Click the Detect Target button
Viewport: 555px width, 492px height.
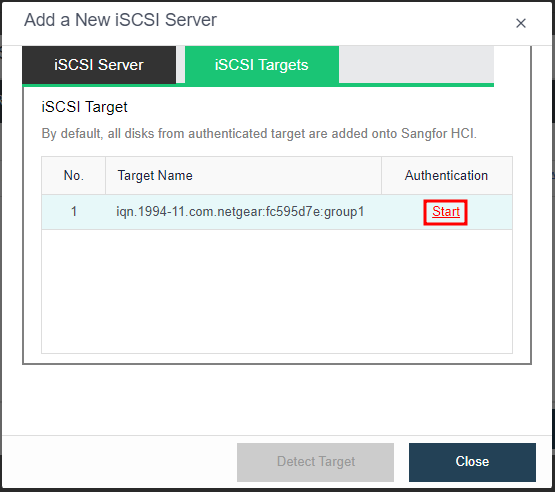315,462
